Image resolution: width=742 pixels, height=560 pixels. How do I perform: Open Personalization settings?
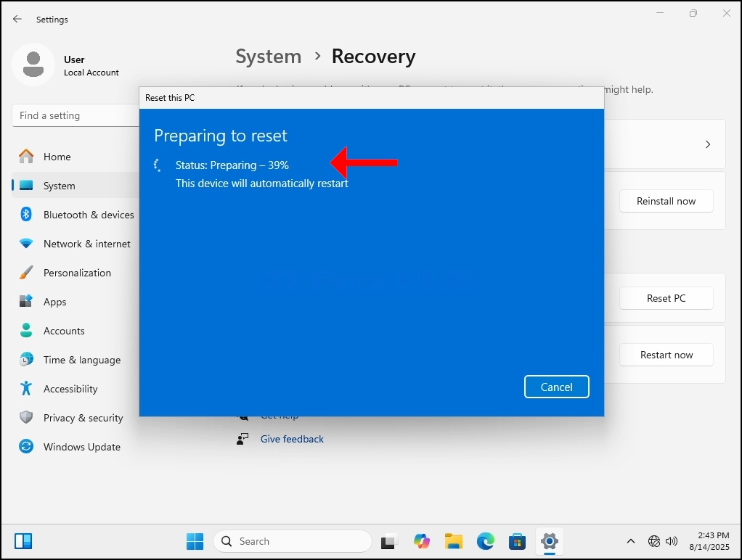coord(76,273)
